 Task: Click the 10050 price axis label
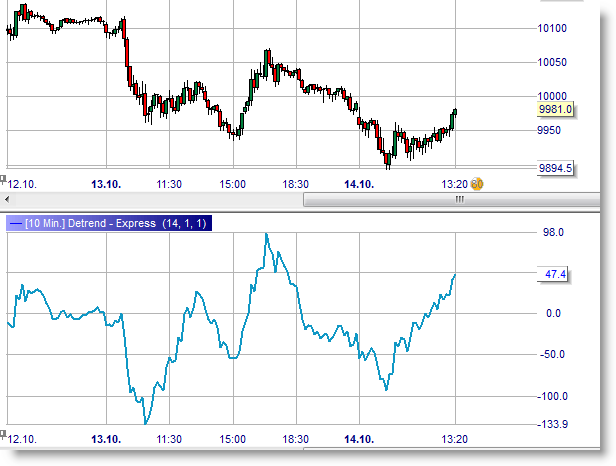click(552, 62)
